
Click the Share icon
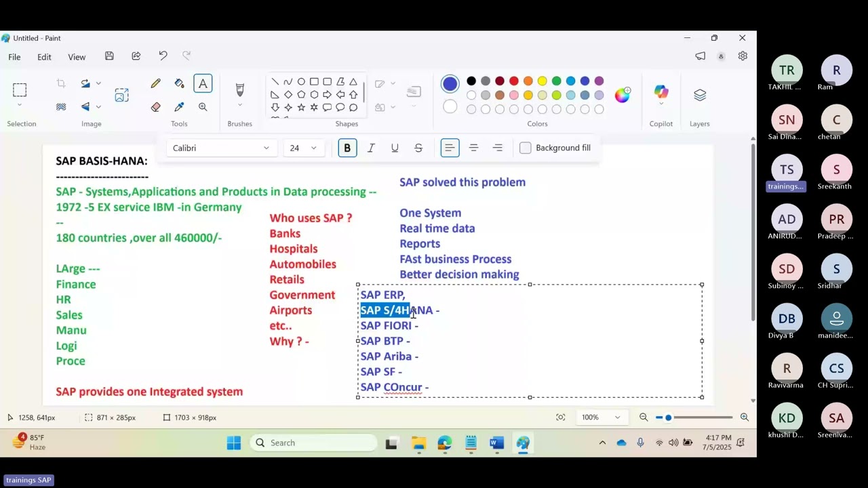136,56
